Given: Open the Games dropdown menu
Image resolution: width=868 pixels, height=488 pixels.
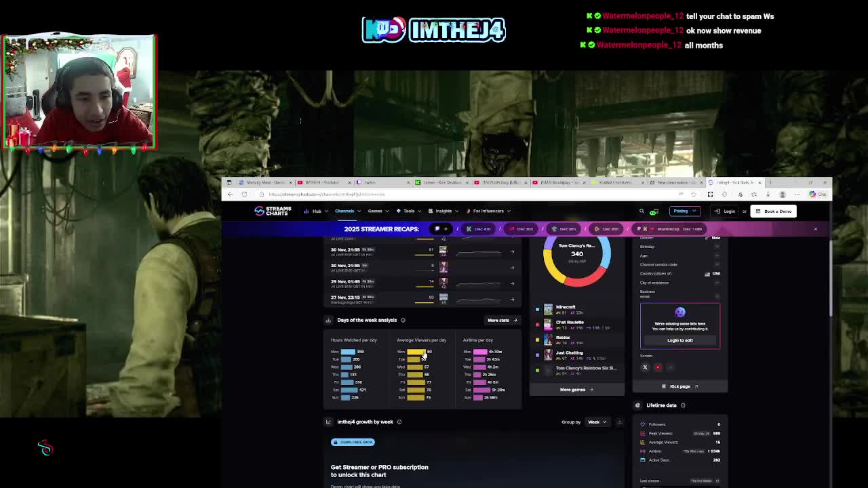Looking at the screenshot, I should tap(377, 211).
